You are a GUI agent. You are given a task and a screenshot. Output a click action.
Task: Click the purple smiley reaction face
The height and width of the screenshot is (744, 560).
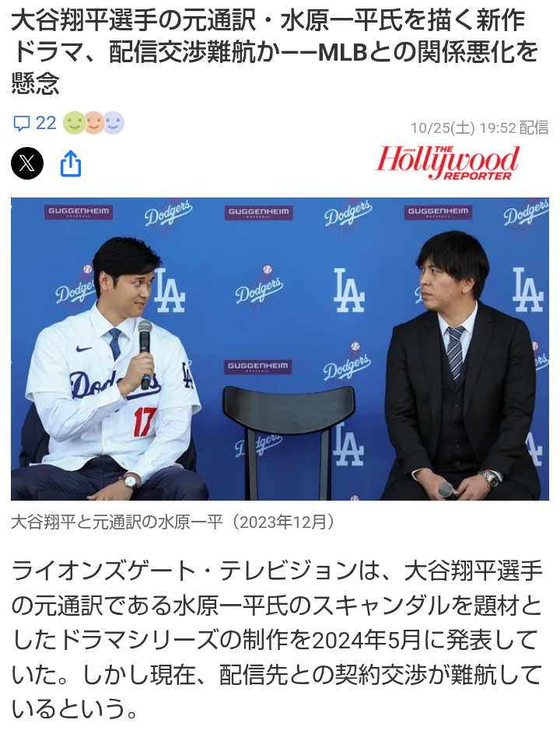(x=114, y=123)
